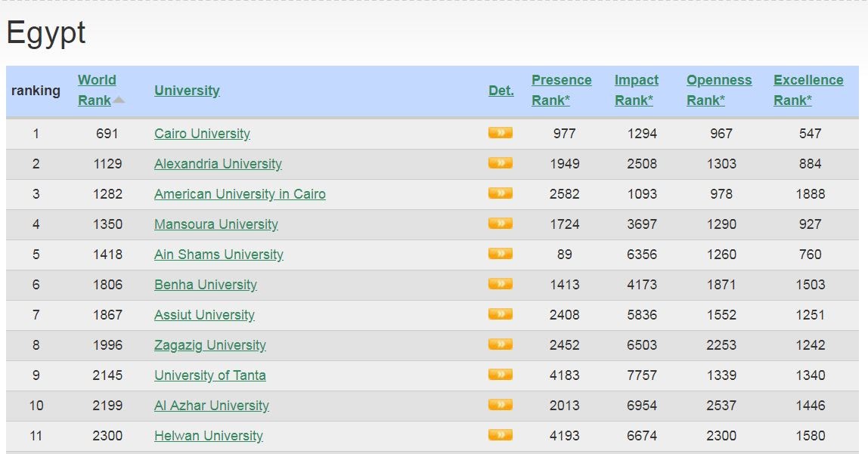Sort table by World Rank header
This screenshot has height=454, width=868.
pos(97,90)
